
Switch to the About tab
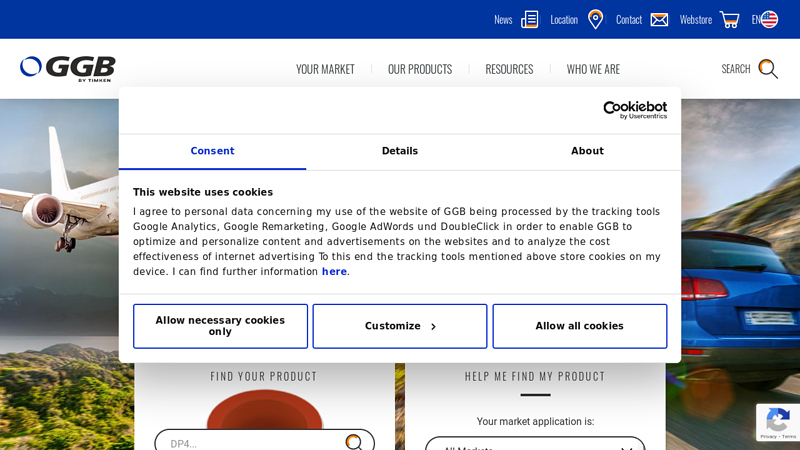coord(587,151)
